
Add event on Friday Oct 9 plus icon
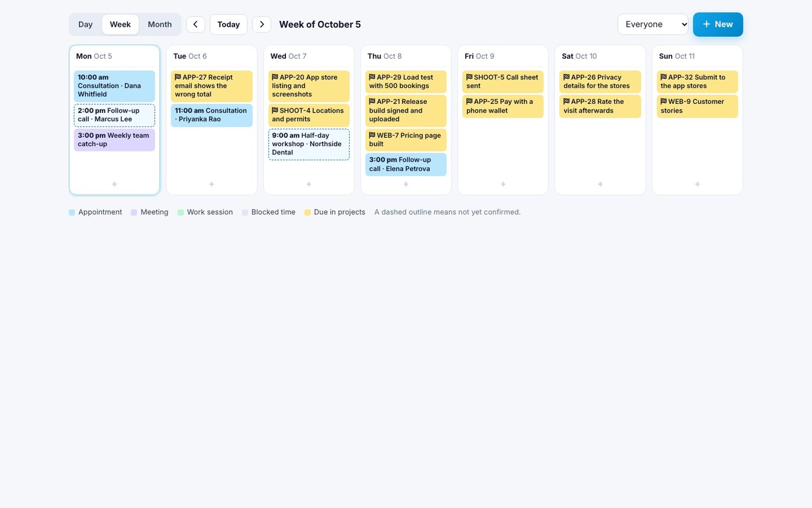pos(503,184)
